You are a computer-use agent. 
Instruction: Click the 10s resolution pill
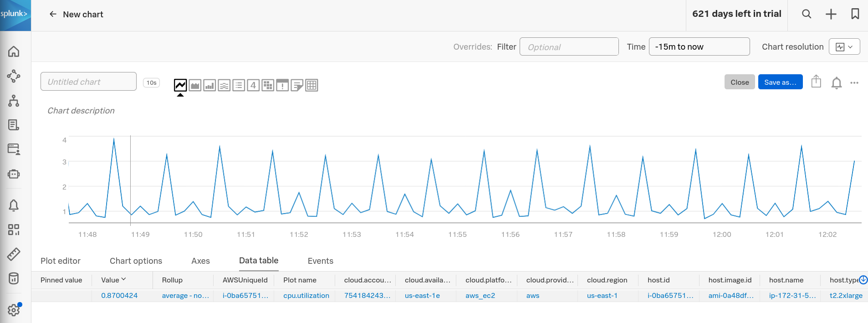pyautogui.click(x=152, y=82)
